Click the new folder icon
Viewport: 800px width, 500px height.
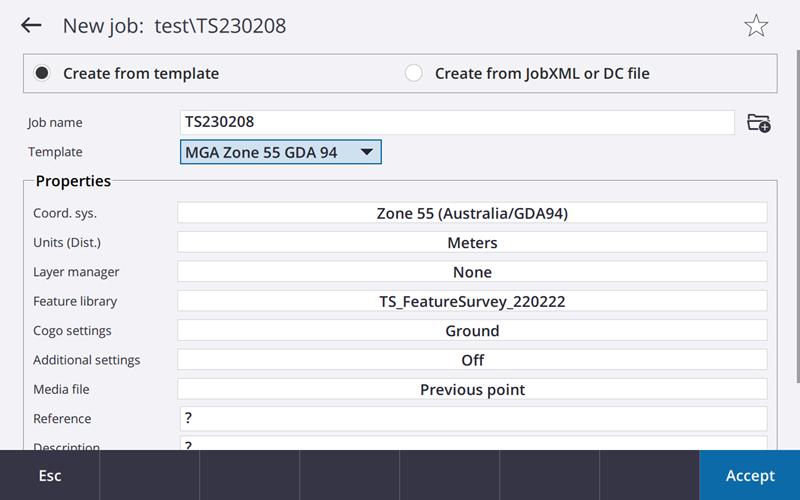pyautogui.click(x=759, y=123)
